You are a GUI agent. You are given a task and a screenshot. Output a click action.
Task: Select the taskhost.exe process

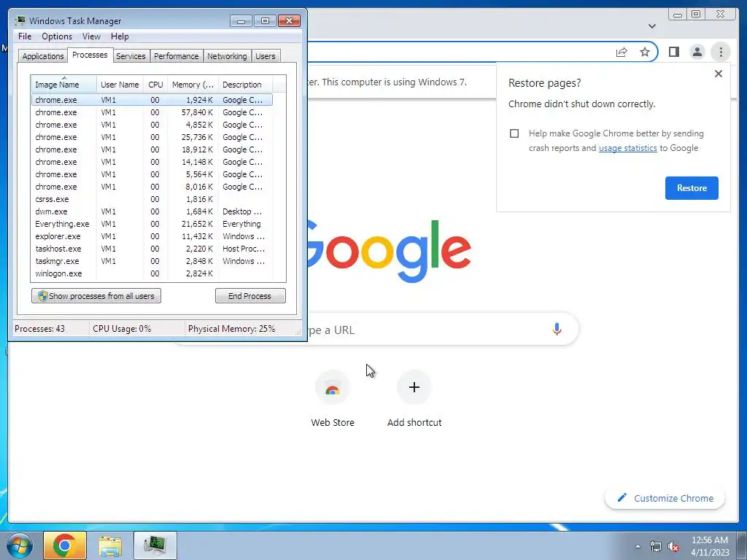(x=152, y=249)
